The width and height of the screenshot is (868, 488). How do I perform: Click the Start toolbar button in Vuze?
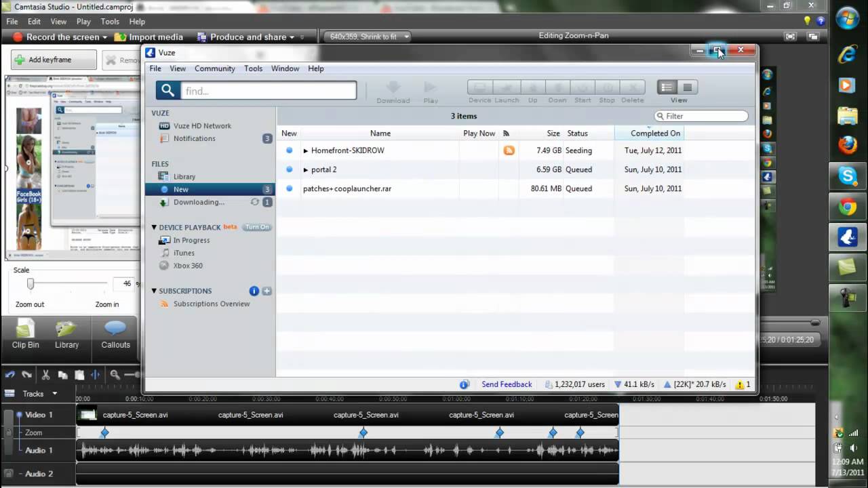click(583, 87)
